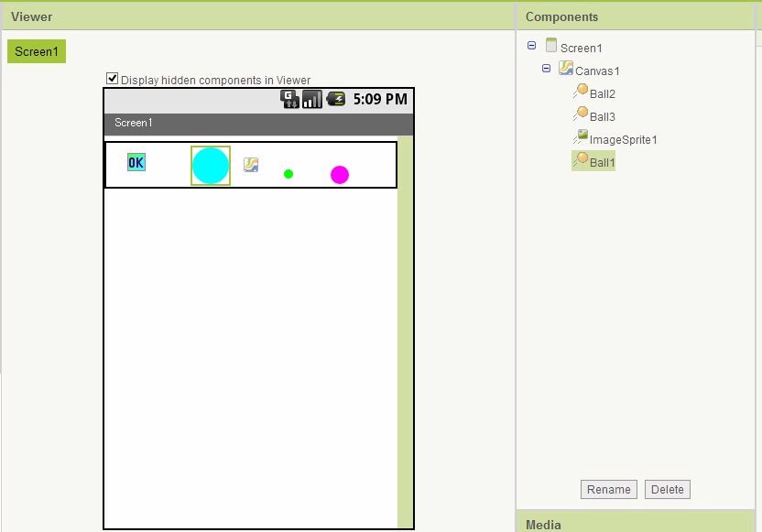762x532 pixels.
Task: Select the image sprite placeholder on canvas
Action: [251, 165]
